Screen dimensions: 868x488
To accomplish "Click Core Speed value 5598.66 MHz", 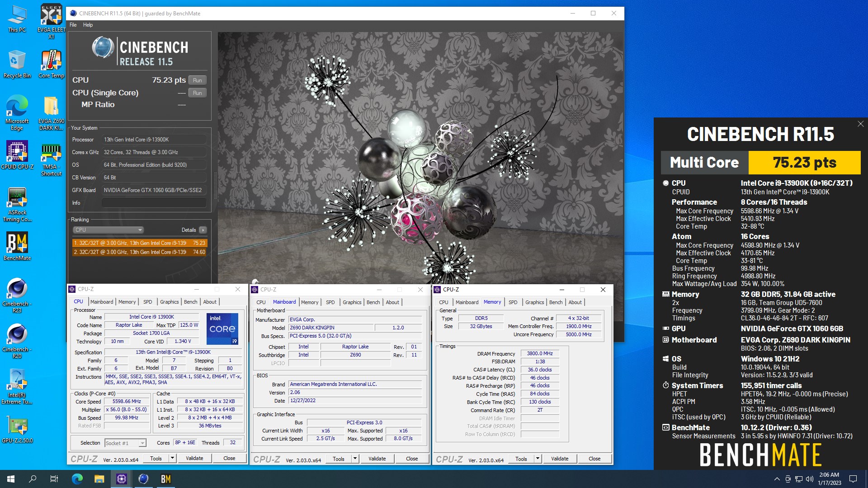I will point(127,401).
